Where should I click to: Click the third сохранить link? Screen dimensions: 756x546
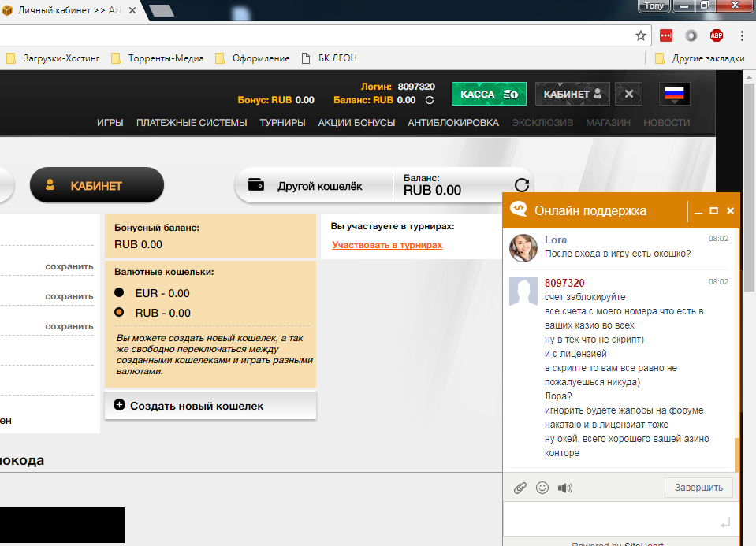[69, 326]
